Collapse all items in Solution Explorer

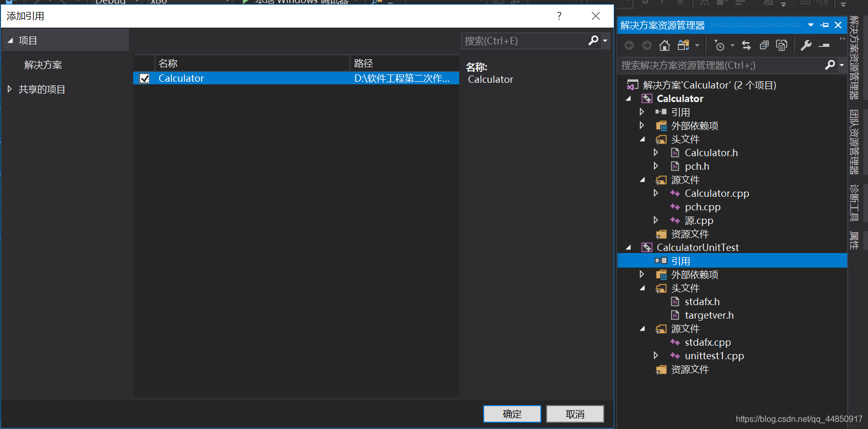764,46
